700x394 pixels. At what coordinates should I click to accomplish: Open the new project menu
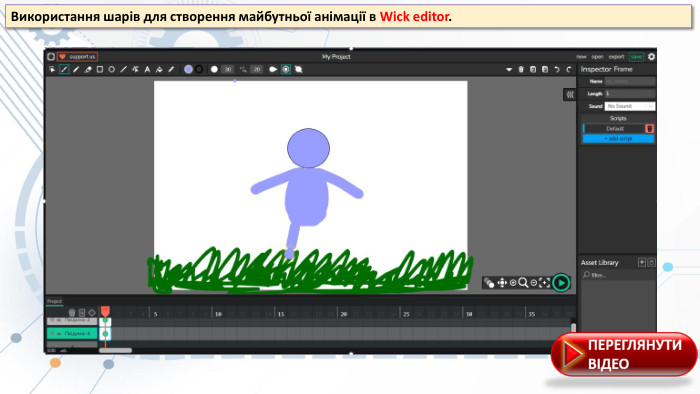pos(581,57)
